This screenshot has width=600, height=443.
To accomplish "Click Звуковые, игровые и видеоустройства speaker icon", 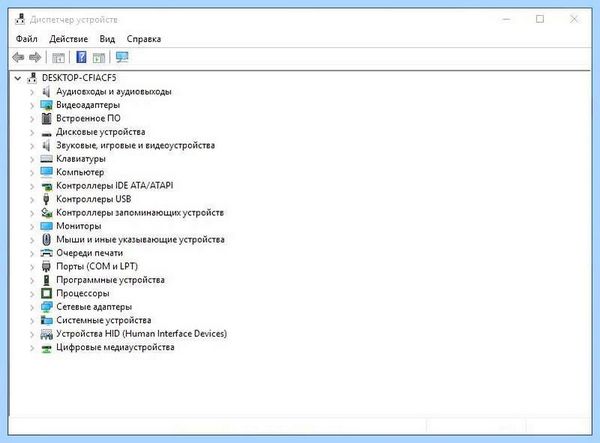I will [46, 145].
